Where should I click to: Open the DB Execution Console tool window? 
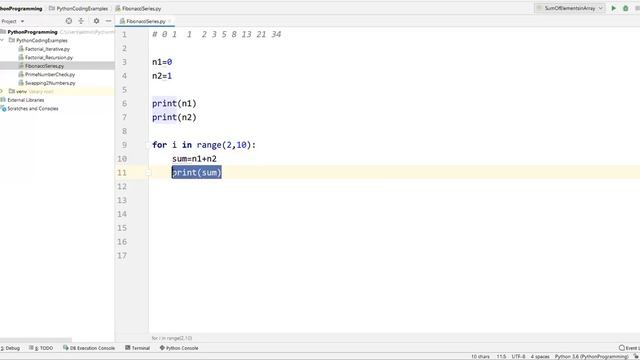[x=89, y=348]
